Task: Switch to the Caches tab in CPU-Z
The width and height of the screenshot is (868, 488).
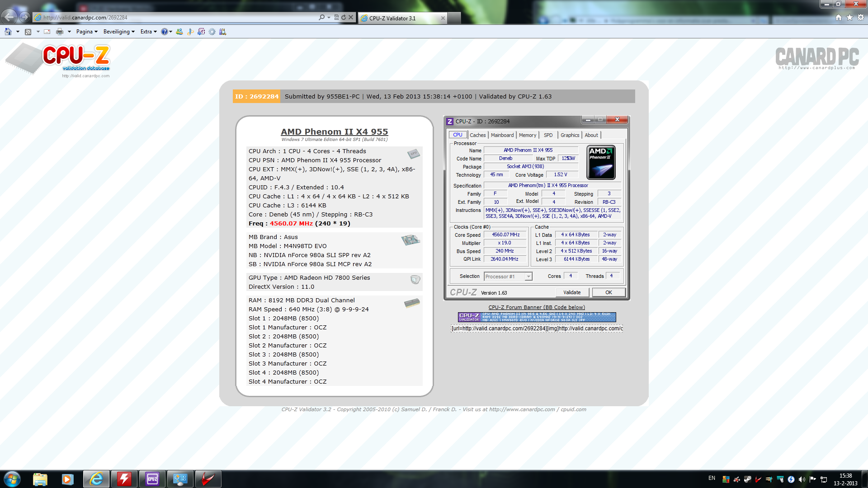Action: 477,135
